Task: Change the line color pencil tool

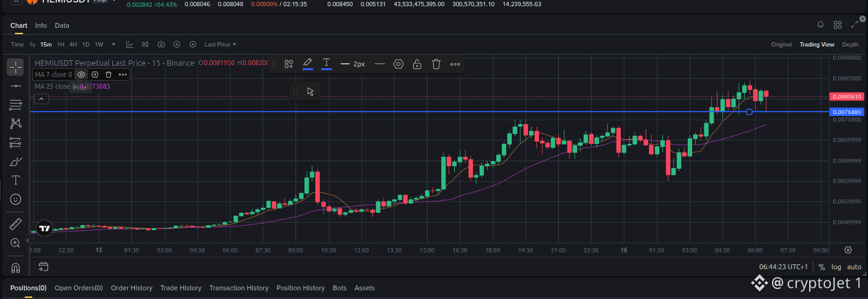Action: point(307,64)
